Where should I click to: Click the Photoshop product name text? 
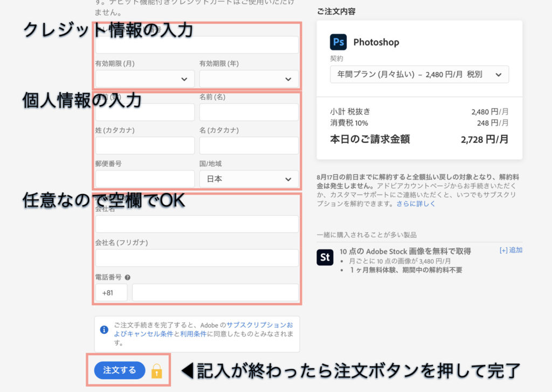pos(376,42)
